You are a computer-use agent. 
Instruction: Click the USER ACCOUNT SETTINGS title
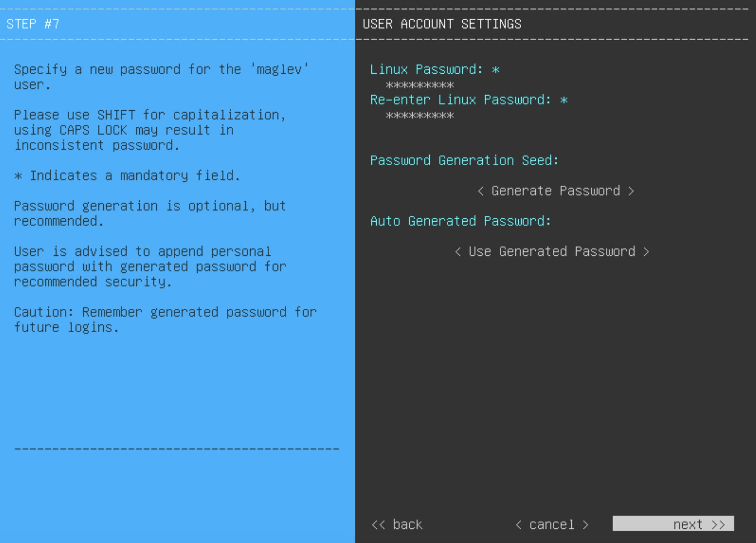pos(442,24)
